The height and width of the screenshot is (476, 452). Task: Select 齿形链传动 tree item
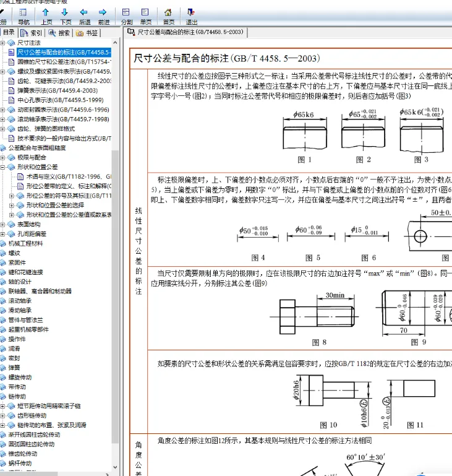point(32,415)
